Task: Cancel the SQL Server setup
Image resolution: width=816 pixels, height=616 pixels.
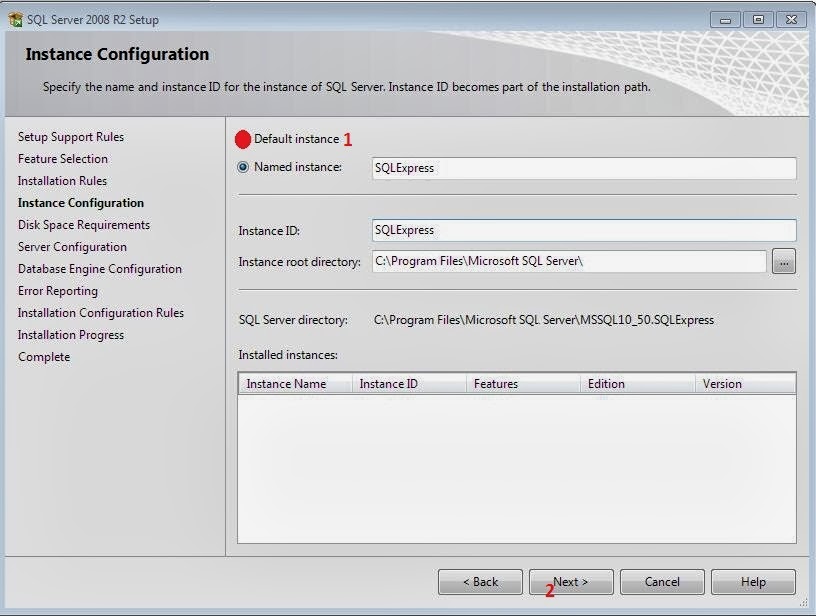Action: point(662,582)
